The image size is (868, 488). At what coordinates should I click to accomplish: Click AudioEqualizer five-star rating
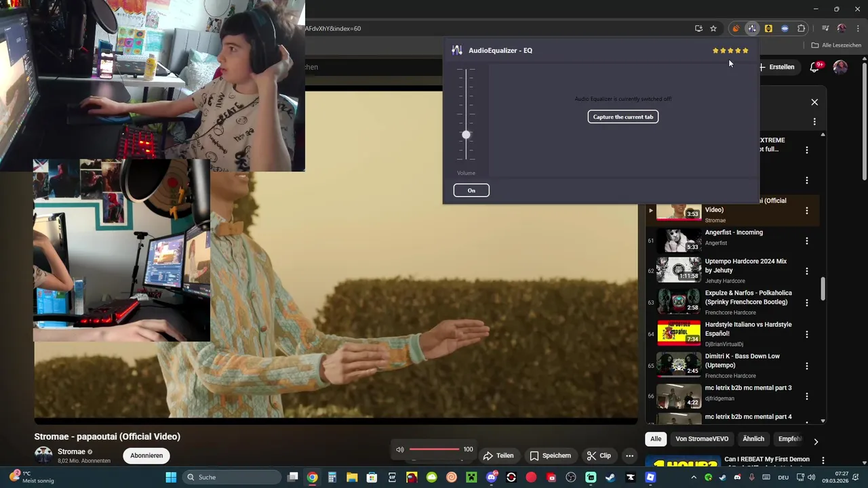730,51
